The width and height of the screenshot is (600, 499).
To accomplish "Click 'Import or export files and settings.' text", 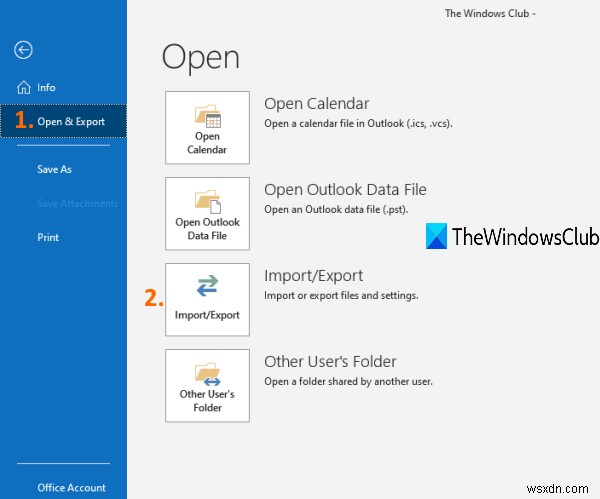I will pos(341,295).
